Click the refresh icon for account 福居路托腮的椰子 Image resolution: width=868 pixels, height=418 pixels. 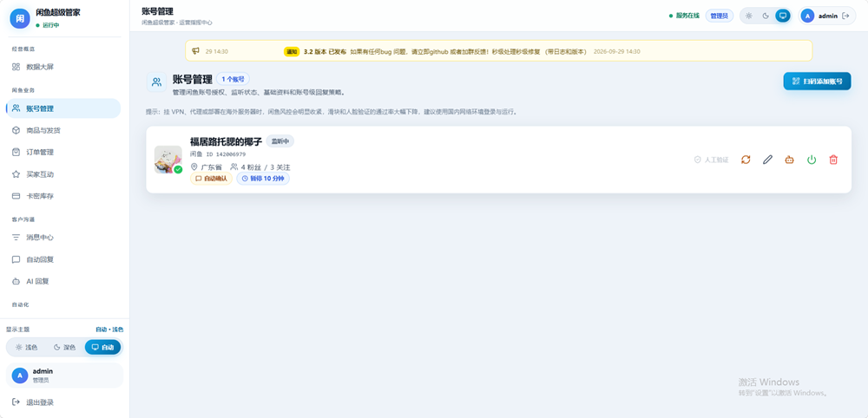(746, 160)
